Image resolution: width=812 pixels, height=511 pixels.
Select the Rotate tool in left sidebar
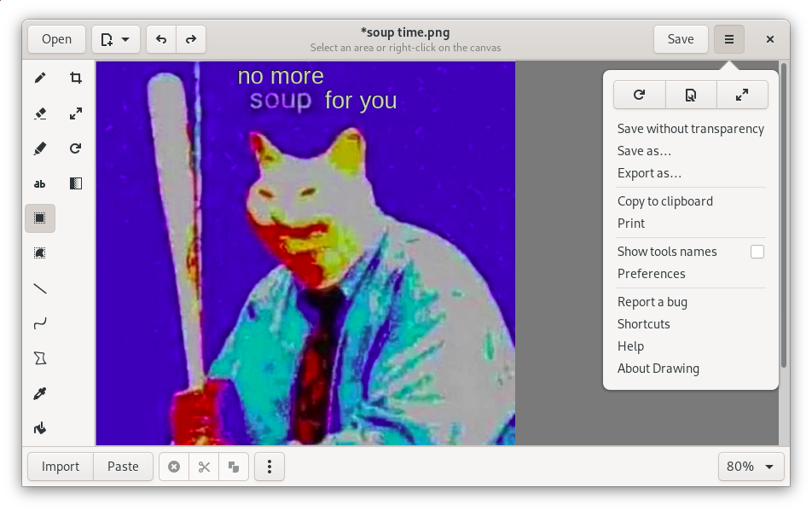pyautogui.click(x=76, y=148)
